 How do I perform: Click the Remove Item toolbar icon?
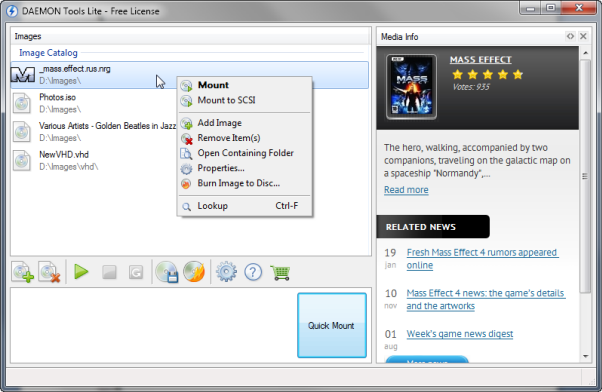tap(50, 272)
